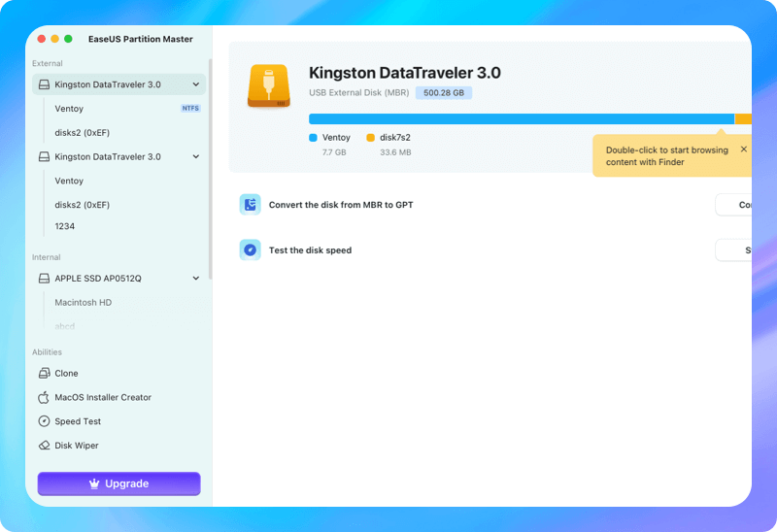This screenshot has width=777, height=532.
Task: Close the Finder browsing tooltip
Action: 744,150
